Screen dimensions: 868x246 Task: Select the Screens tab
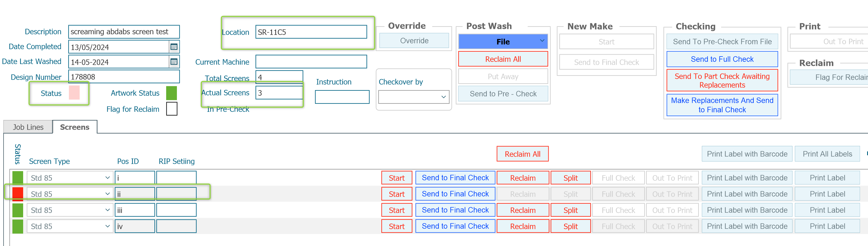click(75, 127)
